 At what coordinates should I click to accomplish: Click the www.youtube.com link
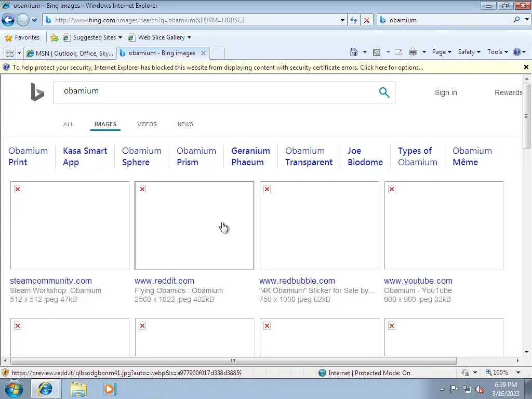pyautogui.click(x=418, y=281)
